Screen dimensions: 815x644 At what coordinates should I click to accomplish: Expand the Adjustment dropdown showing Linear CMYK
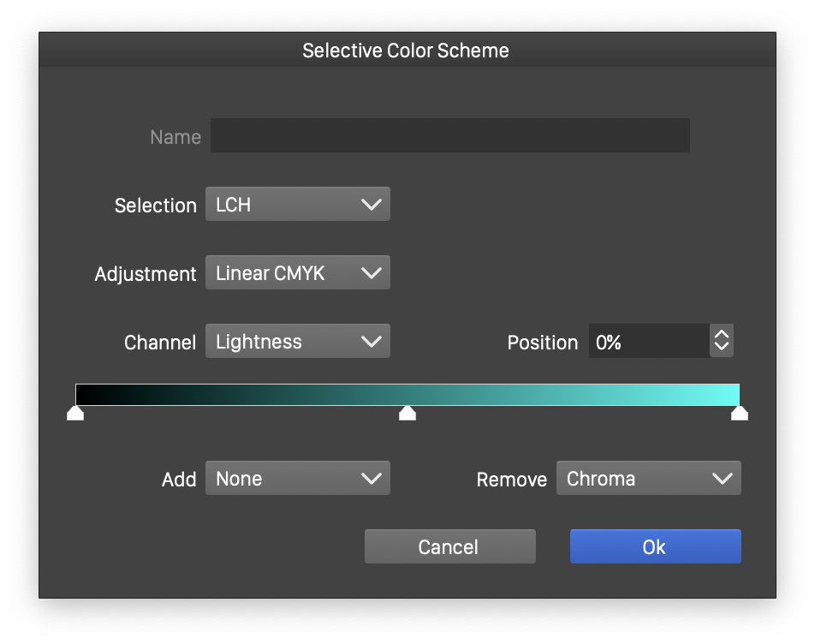(297, 273)
